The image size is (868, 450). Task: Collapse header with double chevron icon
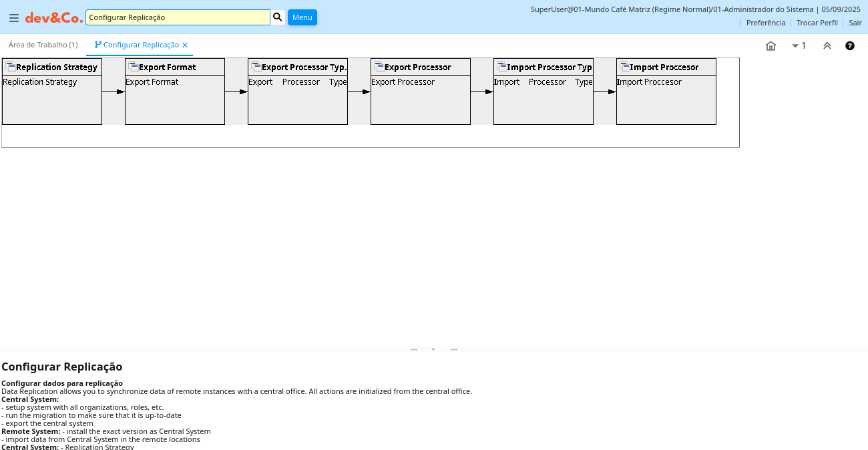point(827,46)
